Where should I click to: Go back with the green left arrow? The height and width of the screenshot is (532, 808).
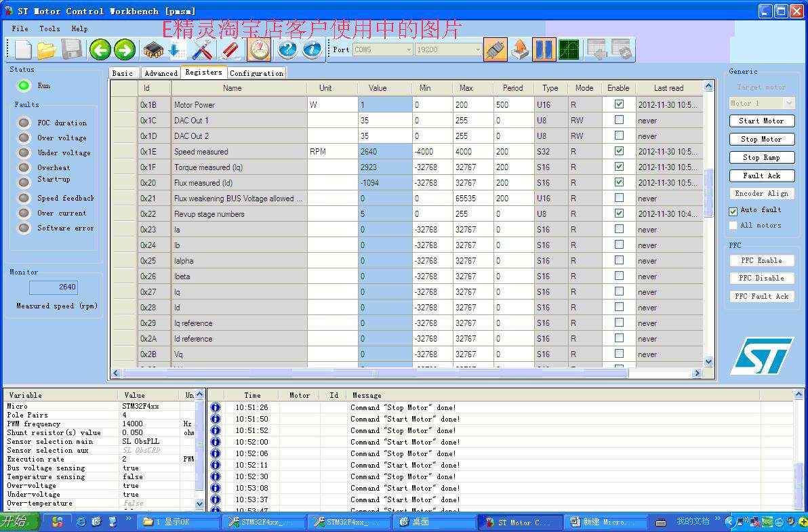(100, 50)
